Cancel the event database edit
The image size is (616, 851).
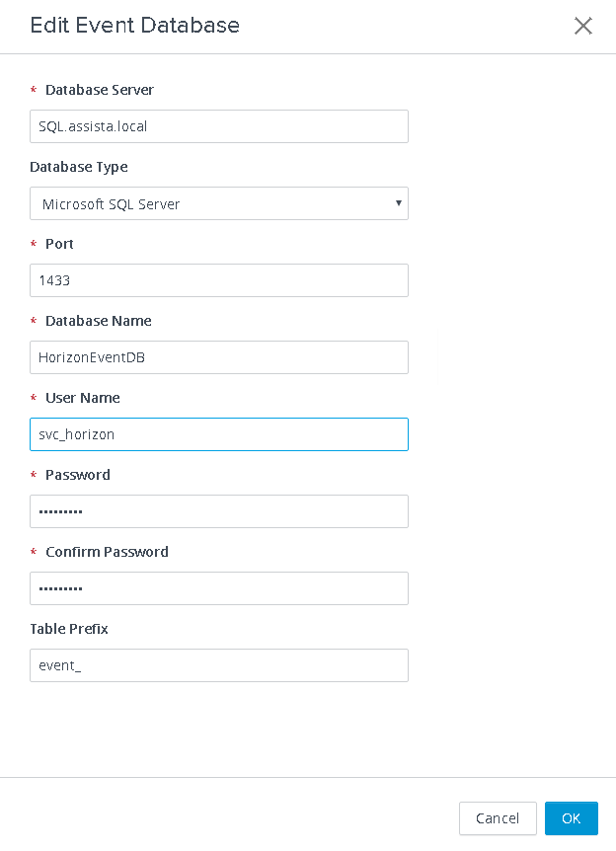(498, 818)
